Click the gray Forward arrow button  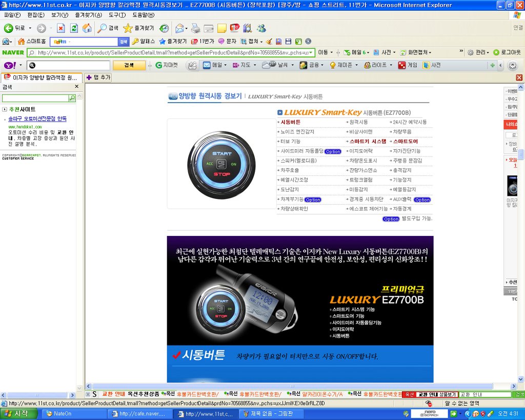(41, 29)
